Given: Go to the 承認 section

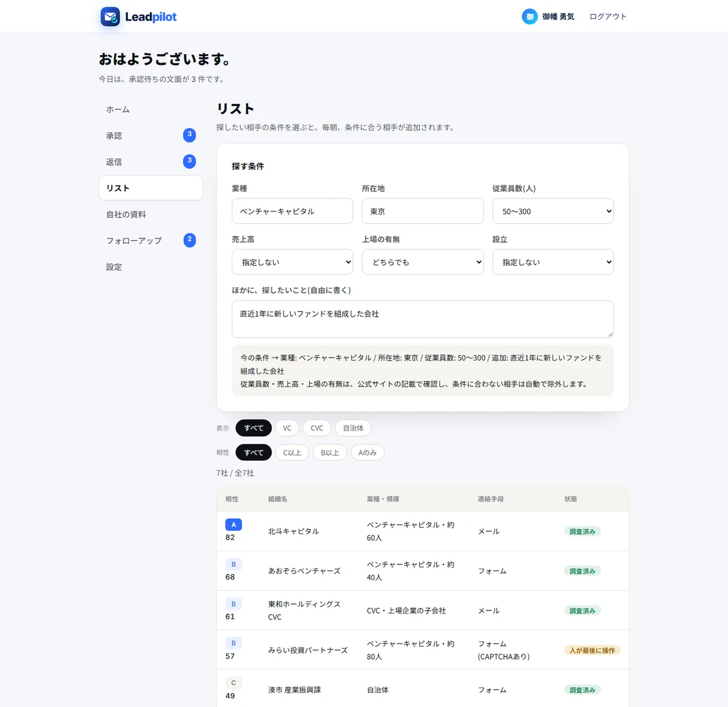Looking at the screenshot, I should click(150, 135).
